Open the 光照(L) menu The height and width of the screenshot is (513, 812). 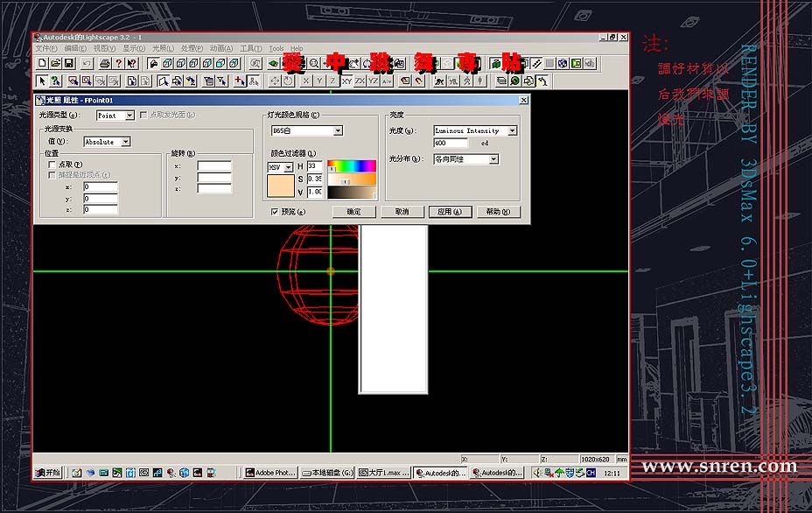tap(163, 48)
